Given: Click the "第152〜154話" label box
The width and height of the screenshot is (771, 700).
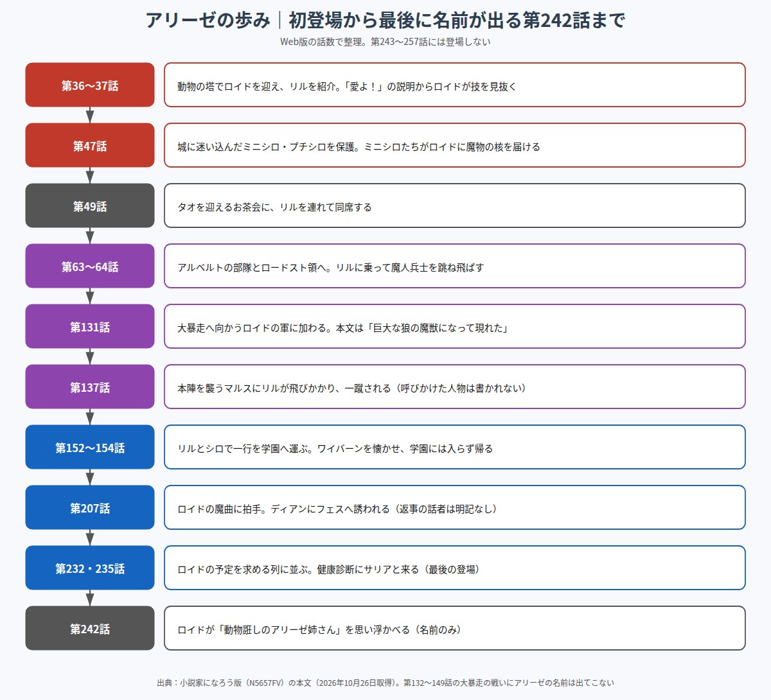Looking at the screenshot, I should click(x=90, y=447).
